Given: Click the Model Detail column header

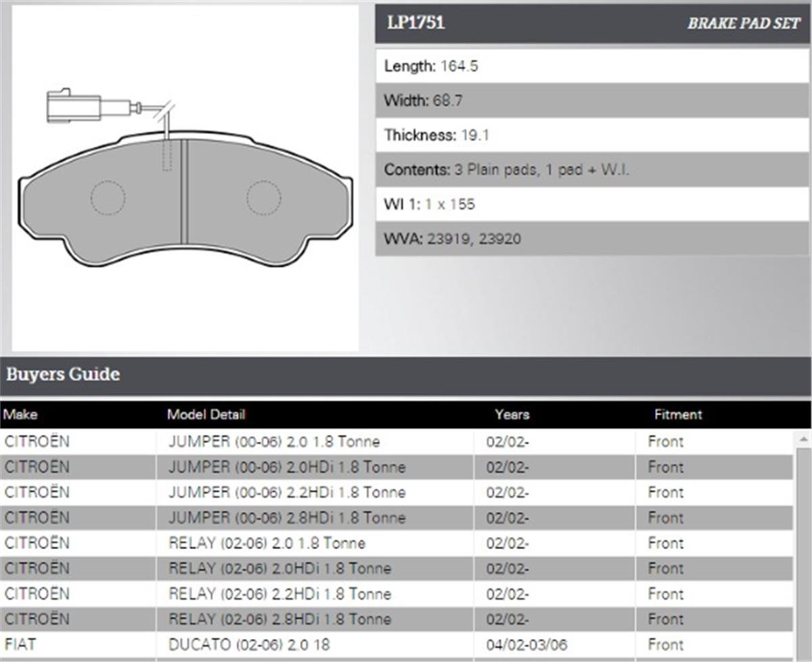Looking at the screenshot, I should (x=206, y=415).
